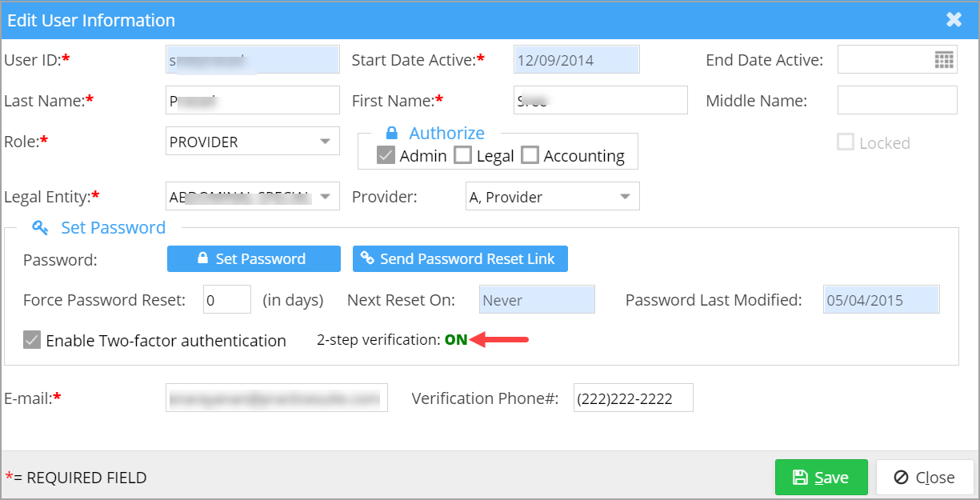Select the First Name input field

point(600,101)
